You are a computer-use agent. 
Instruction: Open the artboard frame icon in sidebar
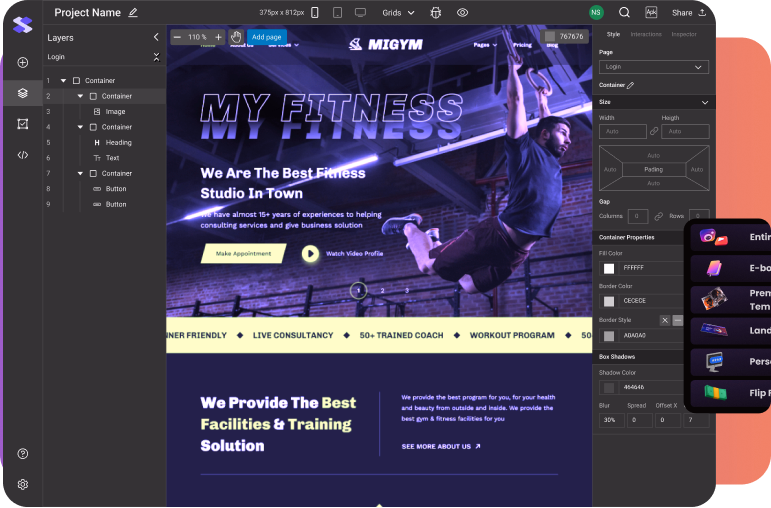point(23,124)
